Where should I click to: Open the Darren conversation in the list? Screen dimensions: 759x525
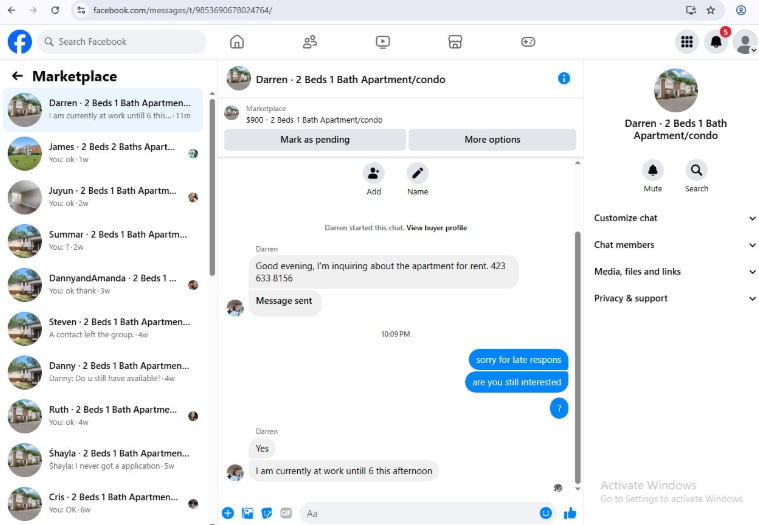[103, 110]
